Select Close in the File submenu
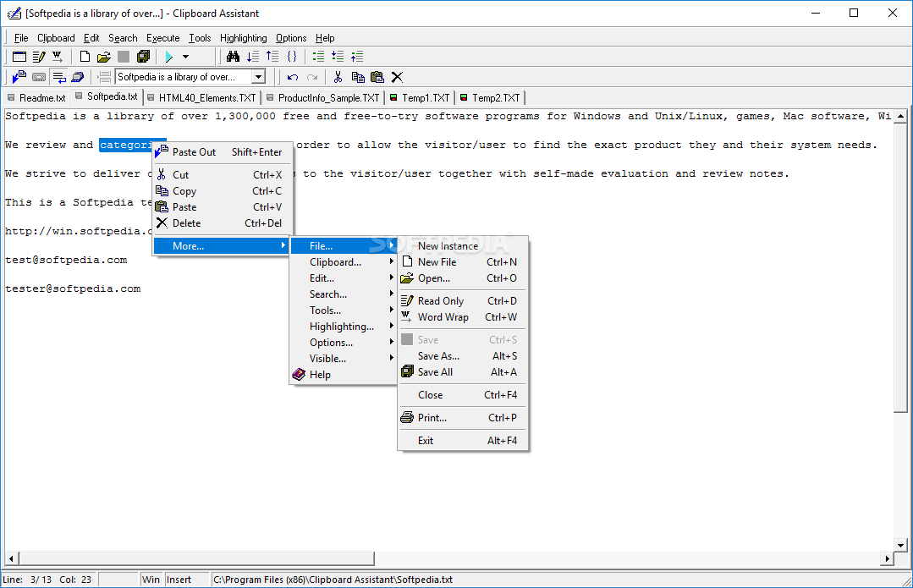Screen dimensions: 913x588 [x=463, y=395]
